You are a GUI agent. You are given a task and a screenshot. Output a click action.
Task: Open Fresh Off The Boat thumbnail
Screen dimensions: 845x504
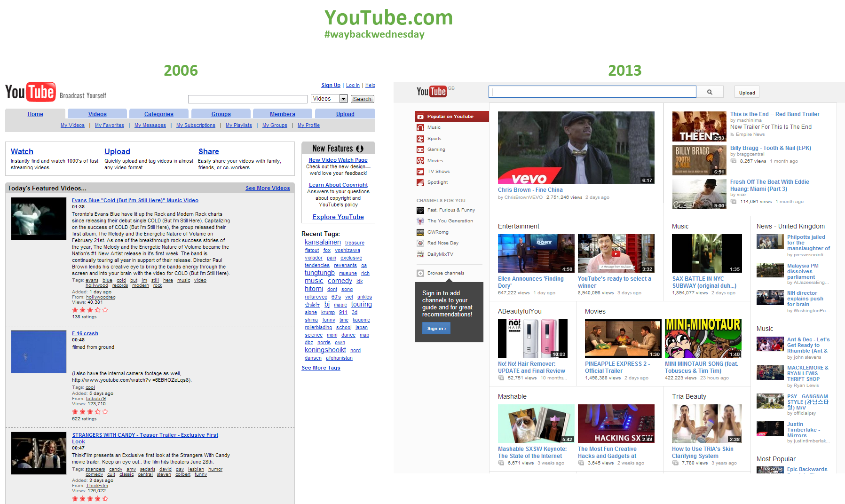pos(699,194)
